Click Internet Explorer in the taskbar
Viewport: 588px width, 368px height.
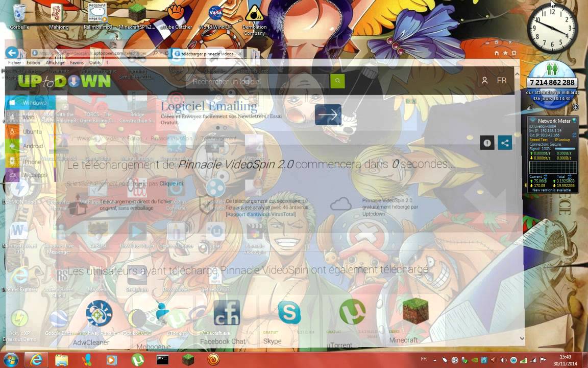tap(36, 360)
